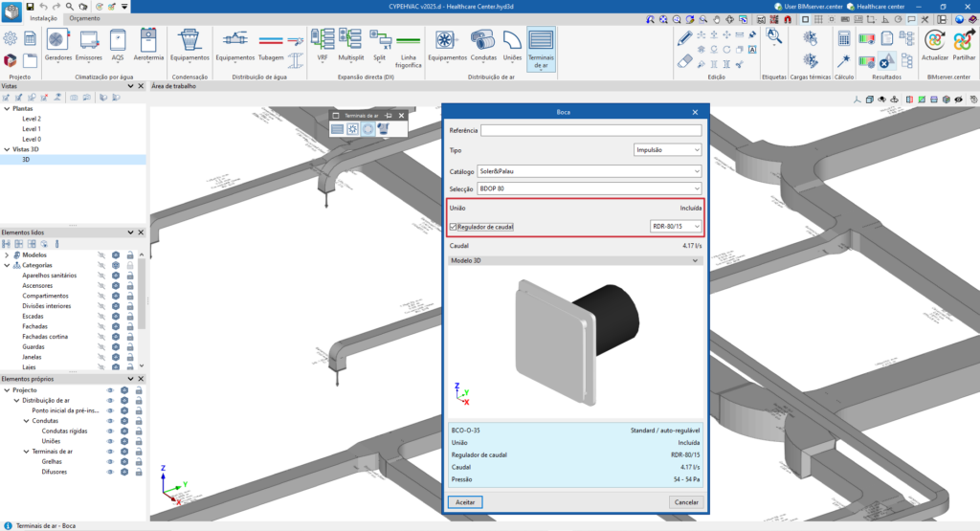Select the Split unit tool
Screen dimensions: 980x531
379,46
